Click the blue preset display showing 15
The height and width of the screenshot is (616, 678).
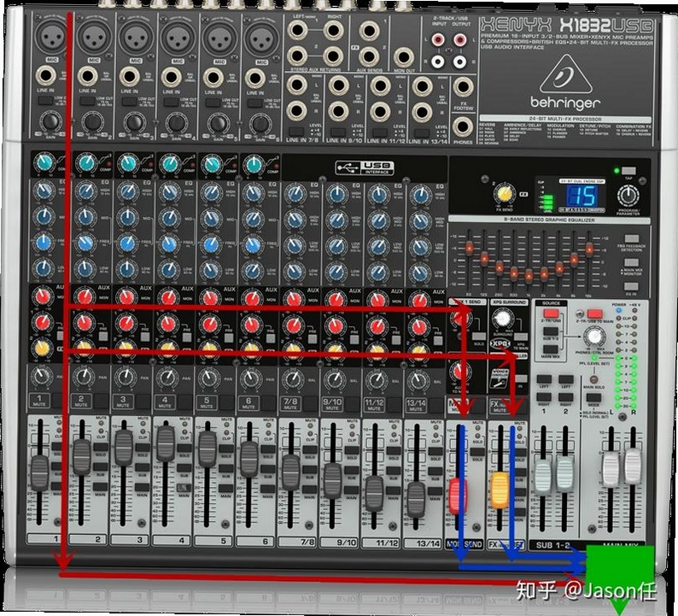tap(582, 197)
